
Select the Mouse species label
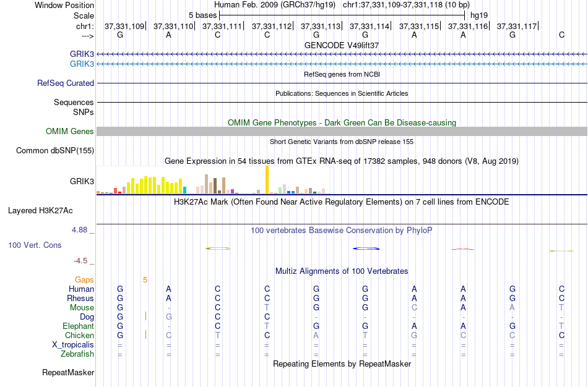82,308
